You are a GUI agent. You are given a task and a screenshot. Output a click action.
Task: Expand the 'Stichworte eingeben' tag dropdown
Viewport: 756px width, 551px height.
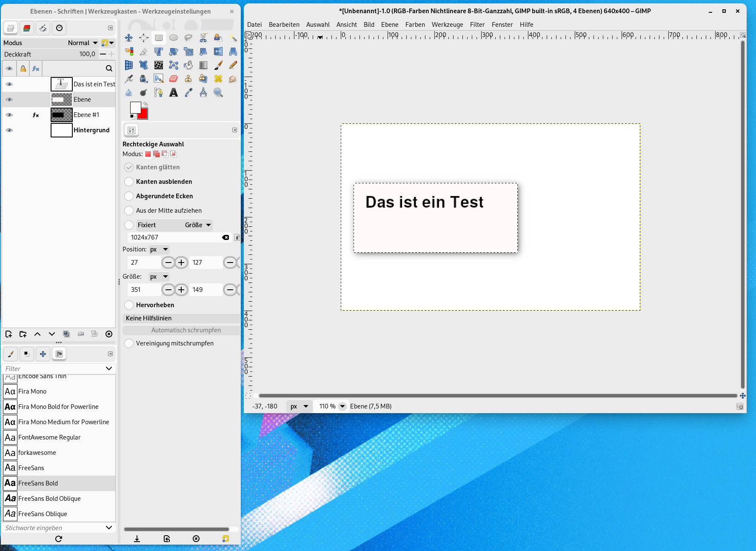coord(109,528)
